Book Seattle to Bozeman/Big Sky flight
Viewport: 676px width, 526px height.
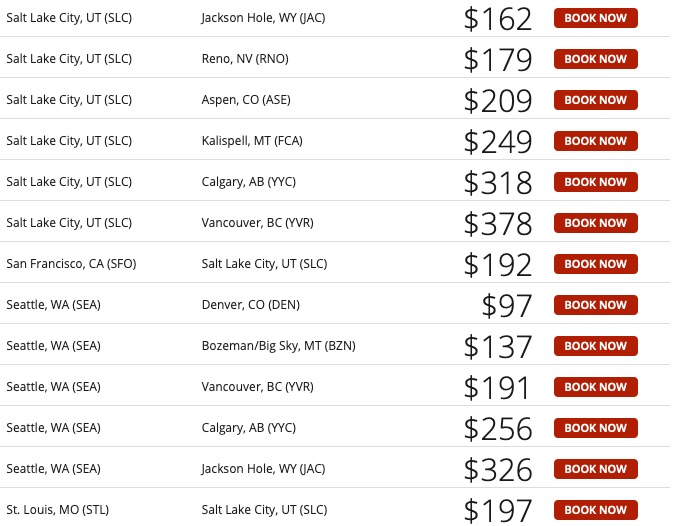(x=595, y=346)
